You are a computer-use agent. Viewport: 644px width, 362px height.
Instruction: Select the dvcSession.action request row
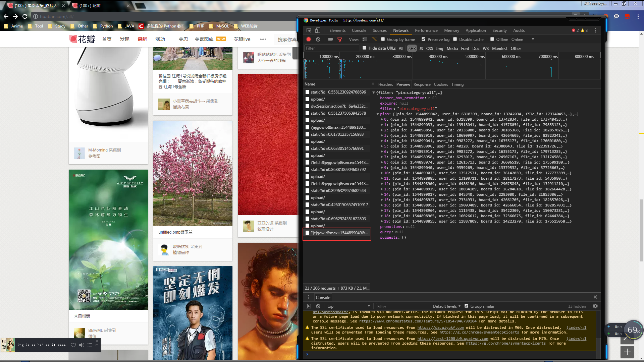click(x=339, y=106)
